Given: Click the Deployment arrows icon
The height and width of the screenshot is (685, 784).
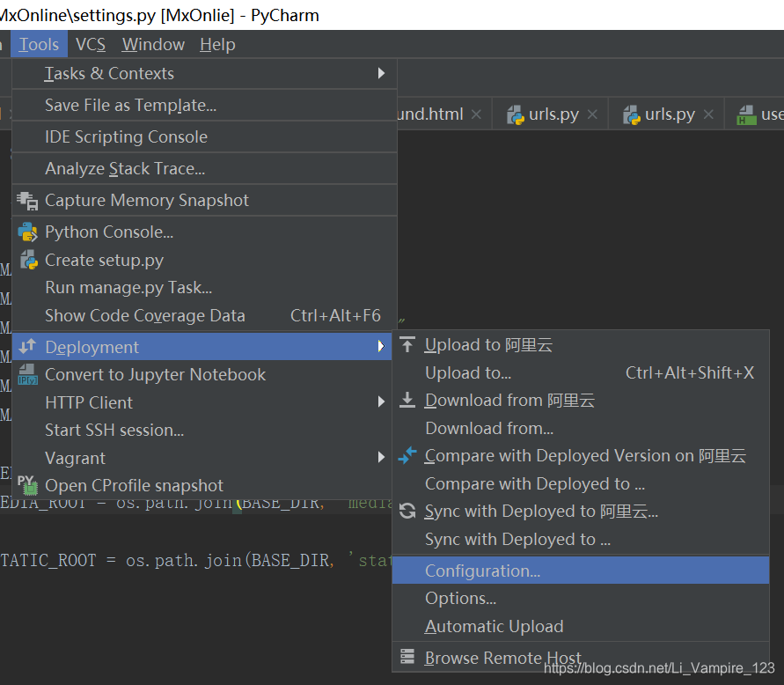Looking at the screenshot, I should 27,346.
